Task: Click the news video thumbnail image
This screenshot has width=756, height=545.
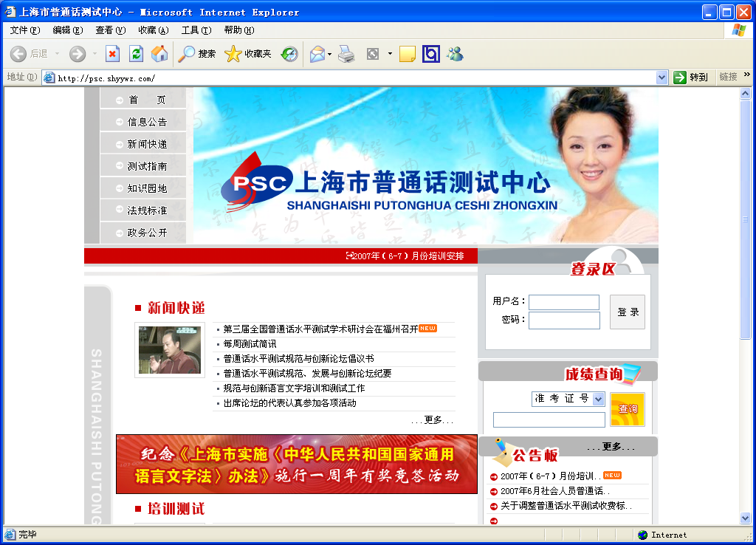Action: (169, 349)
